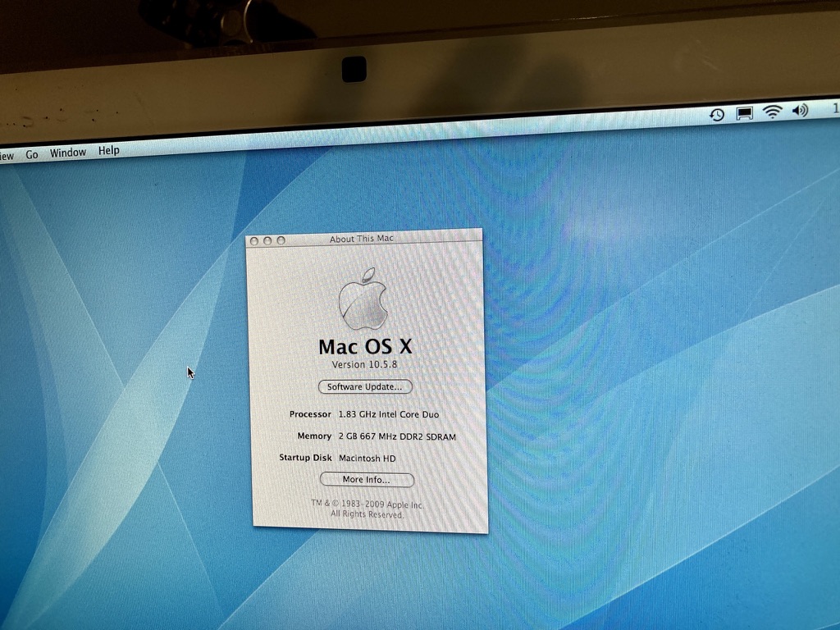Image resolution: width=840 pixels, height=630 pixels.
Task: Open the volume control icon
Action: (800, 111)
